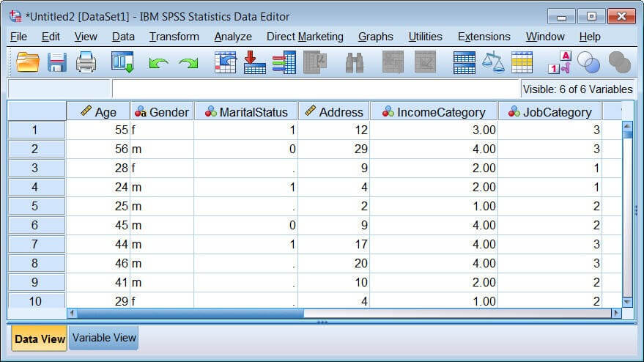Image resolution: width=644 pixels, height=362 pixels.
Task: Open the Edit menu
Action: pos(51,37)
